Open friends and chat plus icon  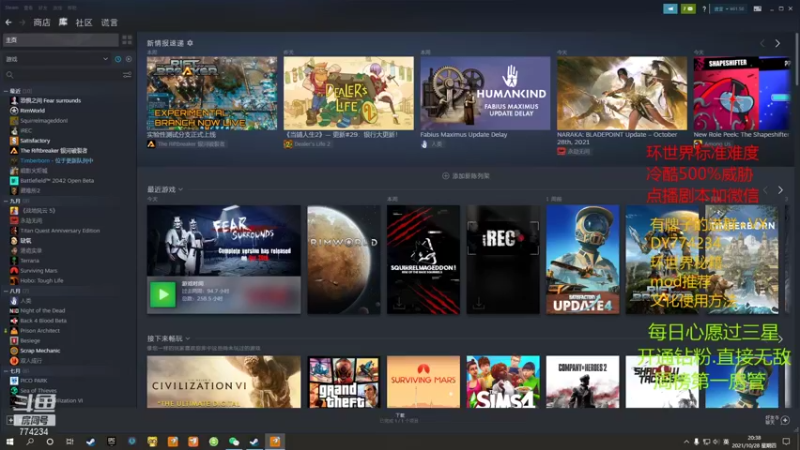(x=785, y=420)
